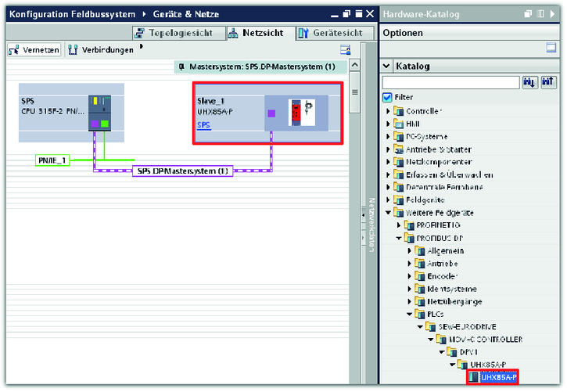Click the Slave_1 UHX85A-P device image
The height and width of the screenshot is (392, 567).
pos(300,113)
